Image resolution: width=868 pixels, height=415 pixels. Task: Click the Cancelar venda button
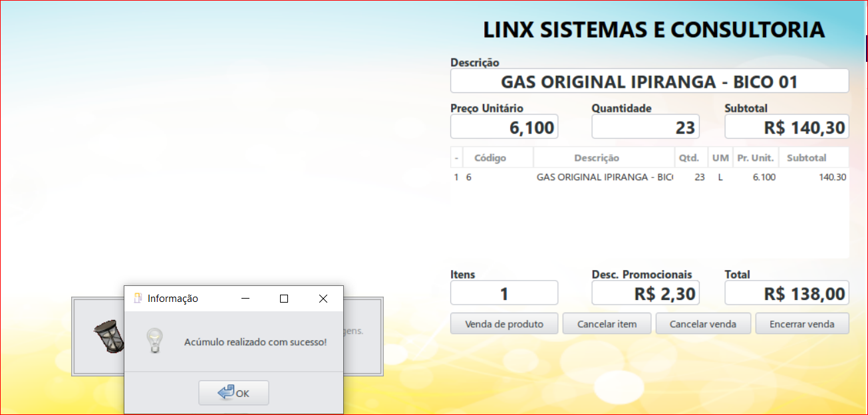pos(703,324)
